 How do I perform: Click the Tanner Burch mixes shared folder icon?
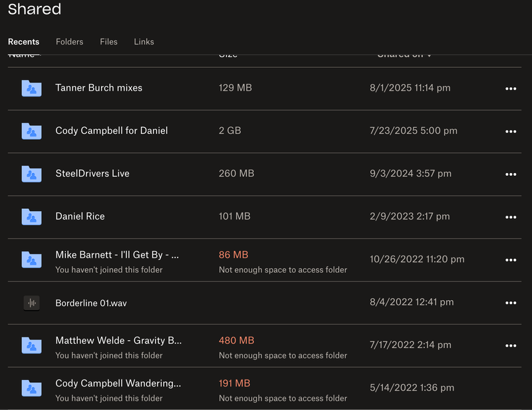point(31,89)
